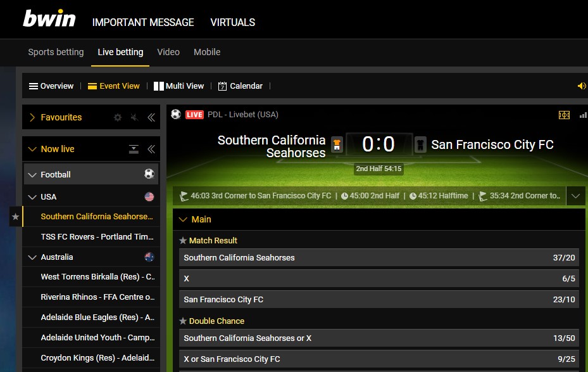The width and height of the screenshot is (588, 372).
Task: Toggle the sound speaker icon
Action: [582, 86]
